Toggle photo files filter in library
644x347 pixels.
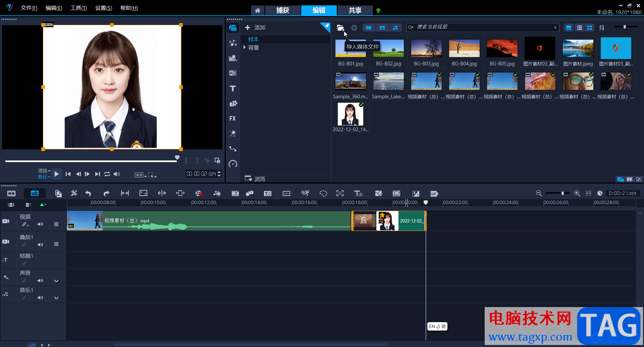coord(382,28)
